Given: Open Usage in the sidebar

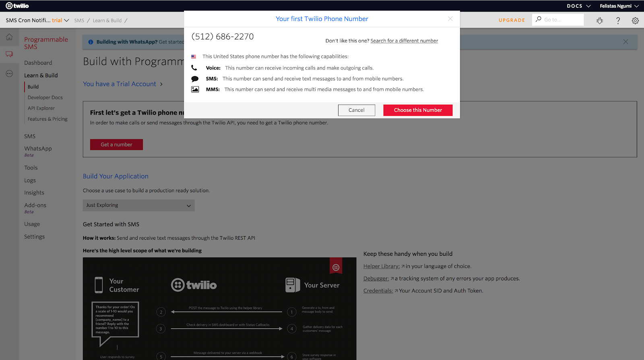Looking at the screenshot, I should pos(32,224).
